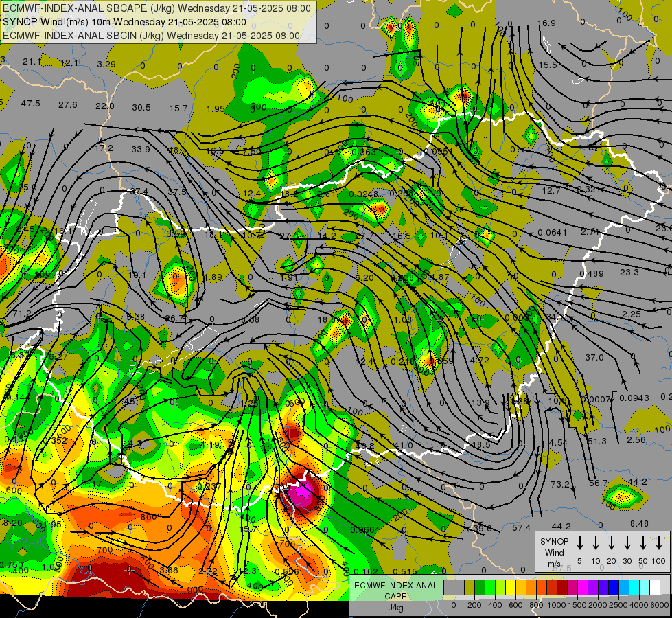Click the '3.29' value on the map

(x=106, y=65)
